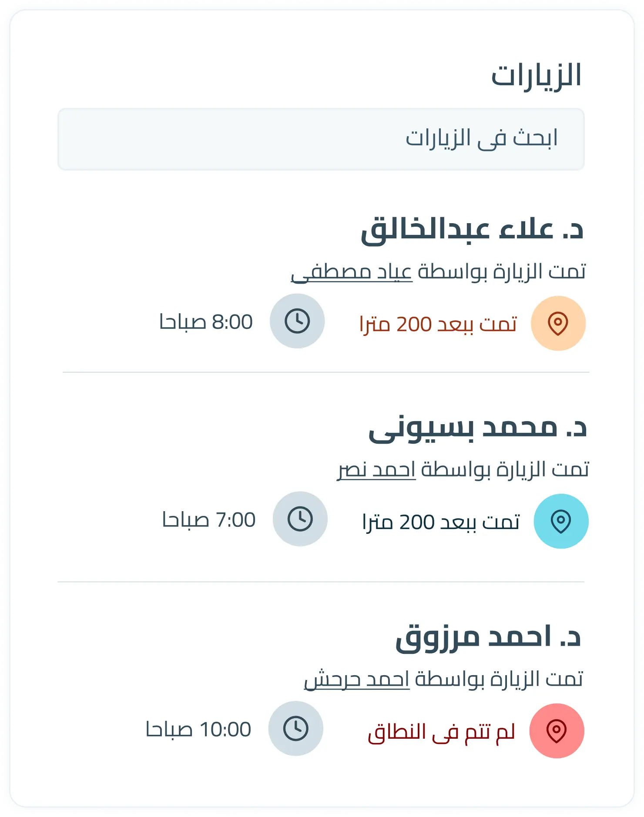Click the time label 8:00 صباحا
Viewport: 644px width, 817px height.
pos(206,322)
